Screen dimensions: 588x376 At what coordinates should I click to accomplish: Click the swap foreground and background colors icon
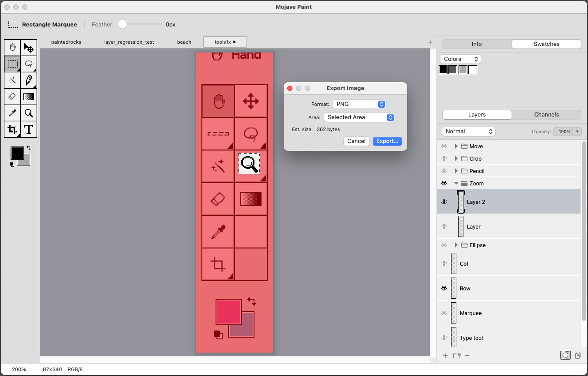tap(29, 148)
